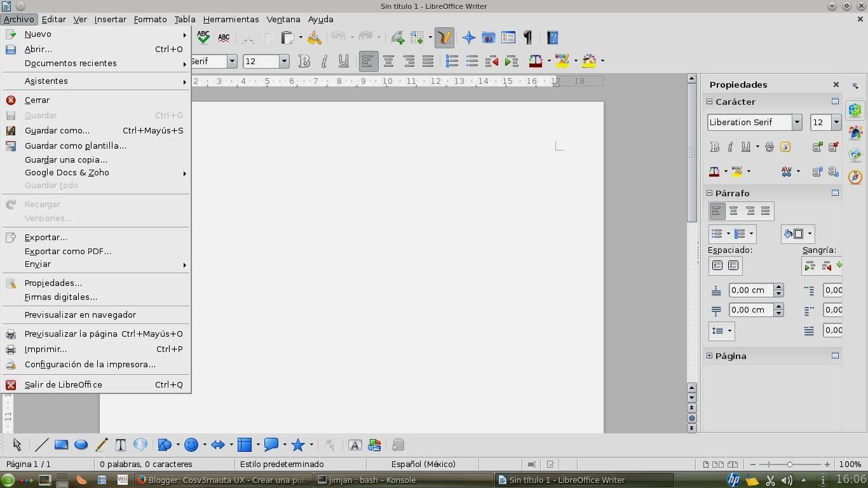The image size is (868, 488).
Task: Close the Propiedades sidebar panel
Action: (x=836, y=85)
